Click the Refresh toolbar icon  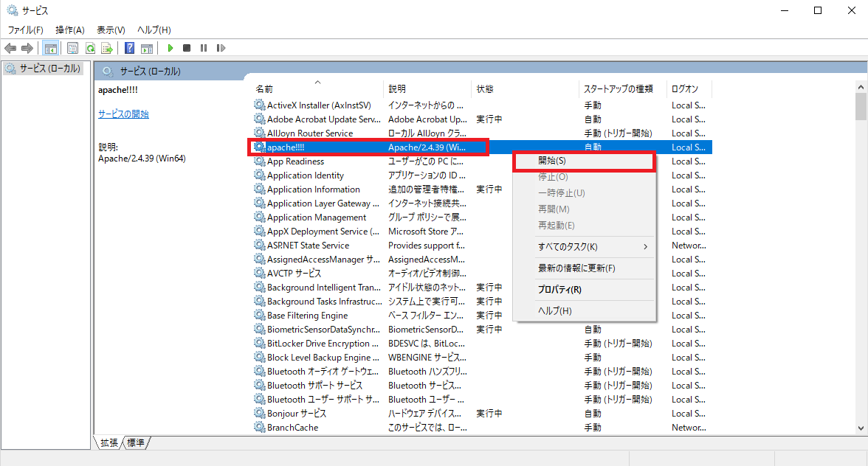[90, 48]
